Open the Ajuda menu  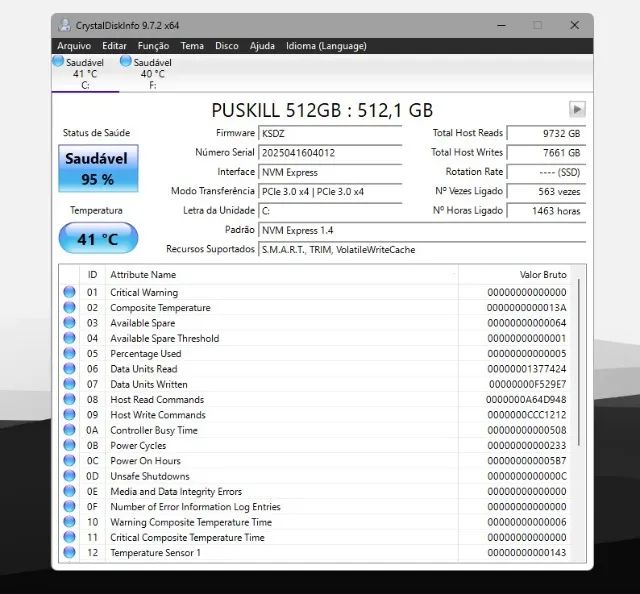(x=262, y=46)
